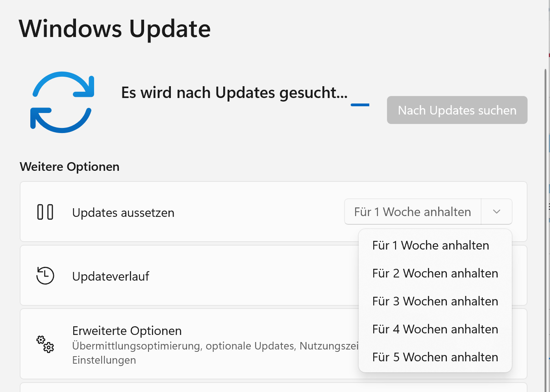Screen dimensions: 550x392
Task: Click the Updateverlauf history clock icon
Action: click(x=45, y=276)
